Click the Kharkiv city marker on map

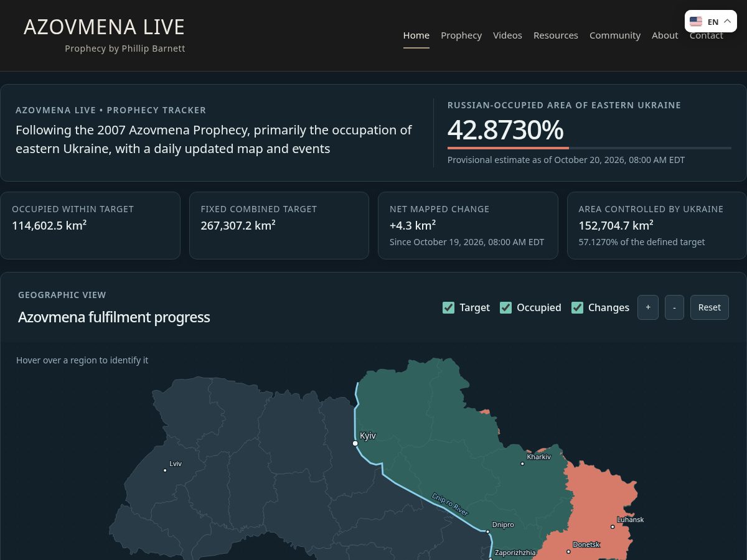[522, 464]
